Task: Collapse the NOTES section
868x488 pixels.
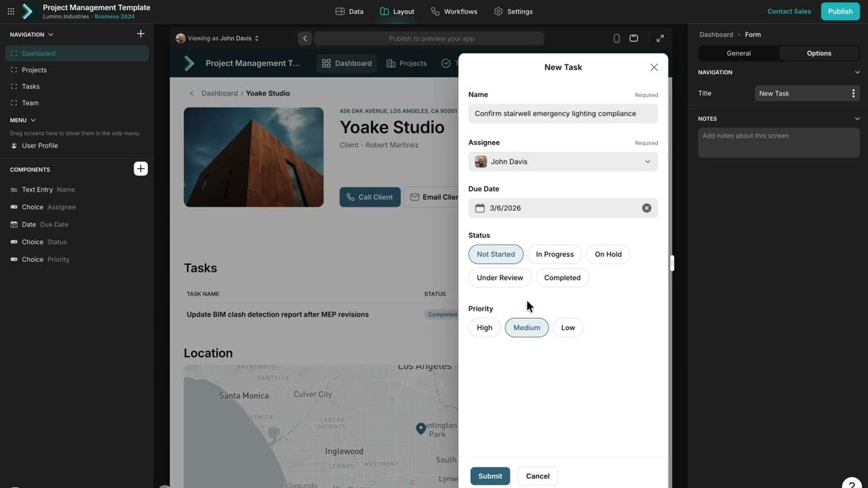Action: 857,117
